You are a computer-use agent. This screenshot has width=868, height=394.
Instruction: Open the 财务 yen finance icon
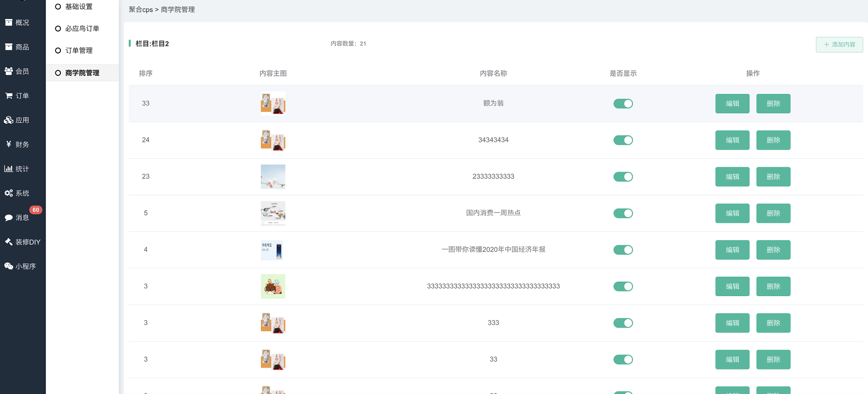pos(8,144)
